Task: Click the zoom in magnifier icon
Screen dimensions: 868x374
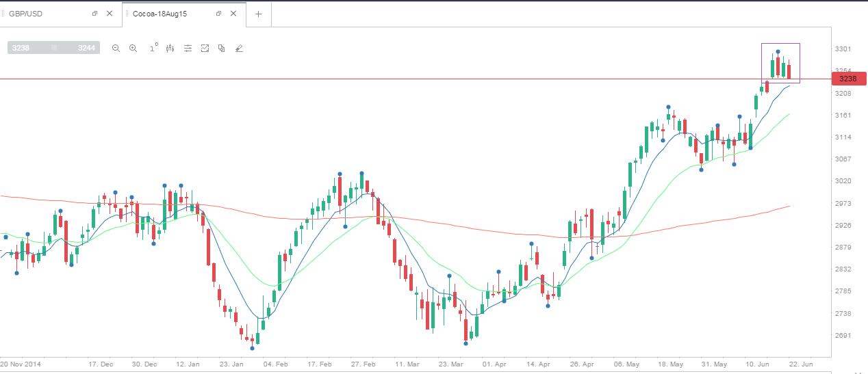Action: click(x=133, y=48)
